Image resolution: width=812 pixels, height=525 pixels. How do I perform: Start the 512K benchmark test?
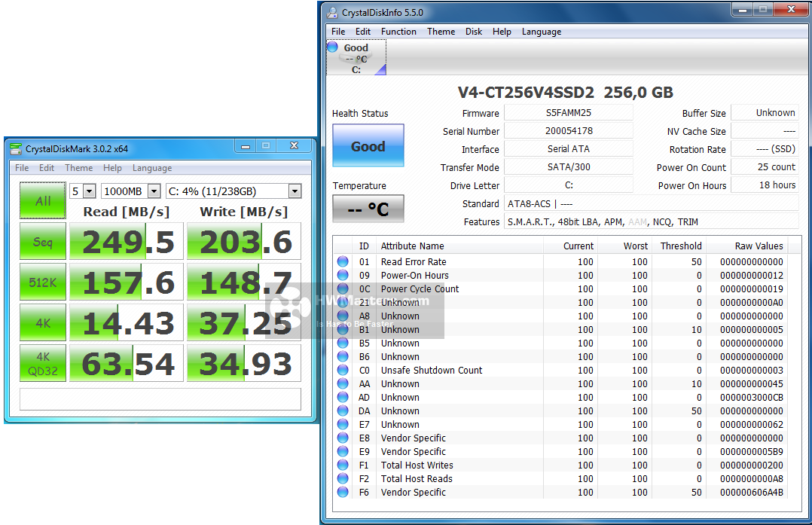coord(43,282)
